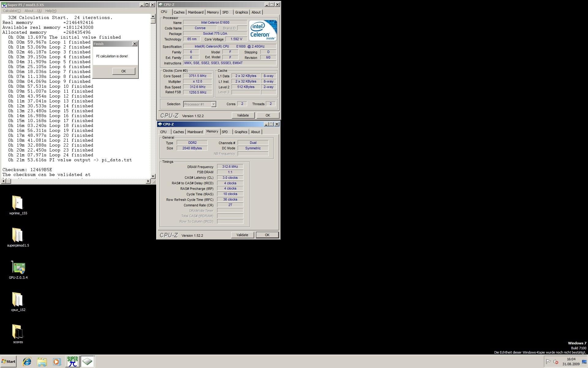588x368 pixels.
Task: Click Super PI horizontal scrollbar right arrow
Action: 148,181
